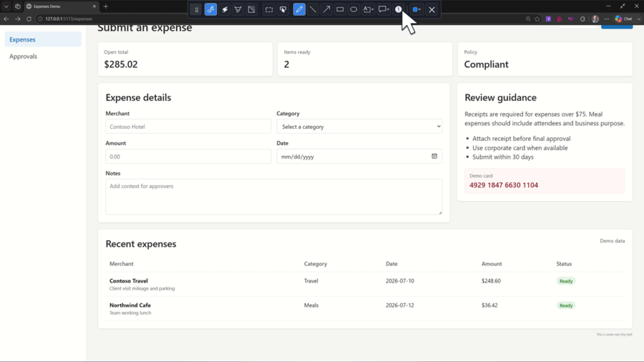Focus the Merchant input field
This screenshot has width=644, height=362.
188,126
